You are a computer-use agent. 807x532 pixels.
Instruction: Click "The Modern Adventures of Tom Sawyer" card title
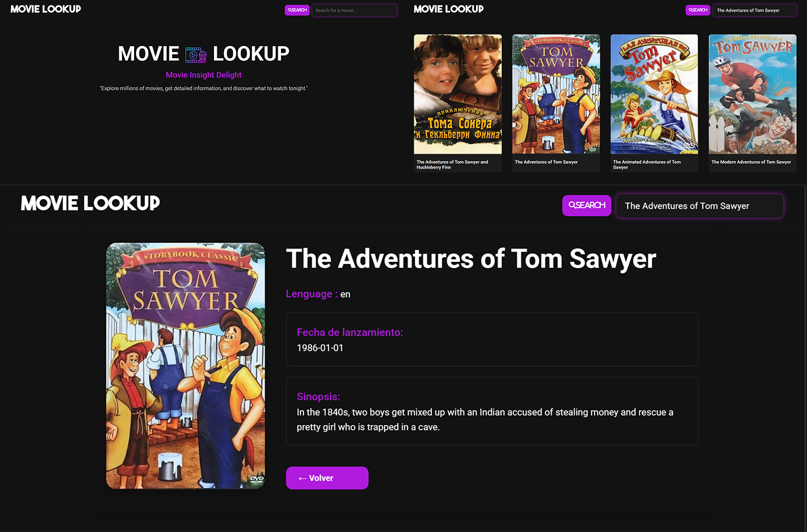751,162
